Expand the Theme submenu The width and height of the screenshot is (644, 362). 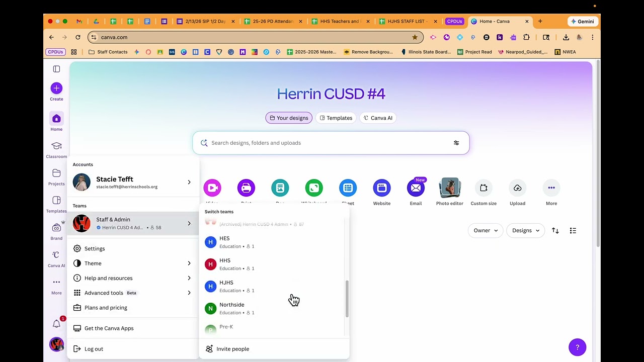coord(133,263)
